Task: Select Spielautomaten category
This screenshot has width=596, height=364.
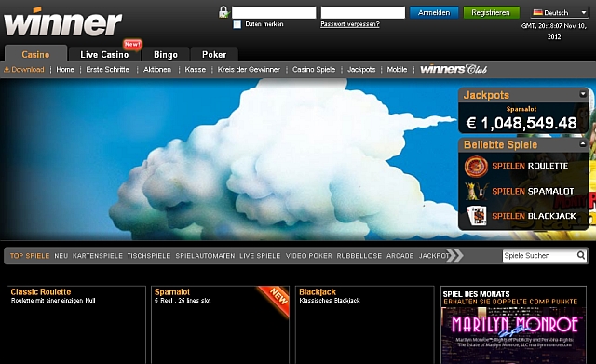Action: [205, 256]
